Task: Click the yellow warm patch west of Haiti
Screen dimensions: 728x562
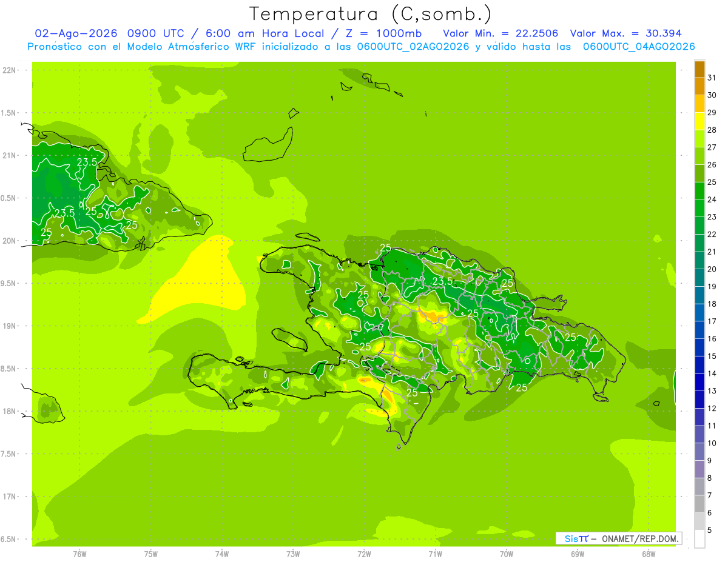Action: click(x=194, y=276)
